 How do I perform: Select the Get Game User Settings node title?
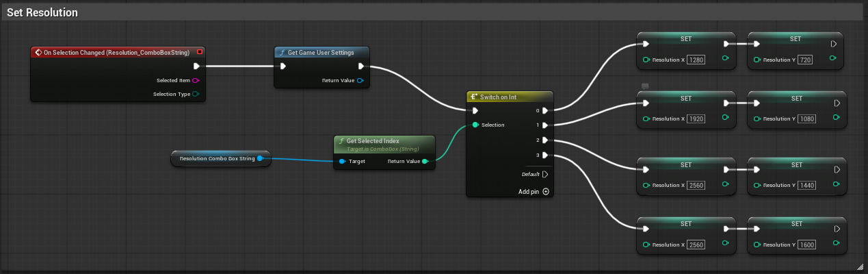(x=321, y=52)
